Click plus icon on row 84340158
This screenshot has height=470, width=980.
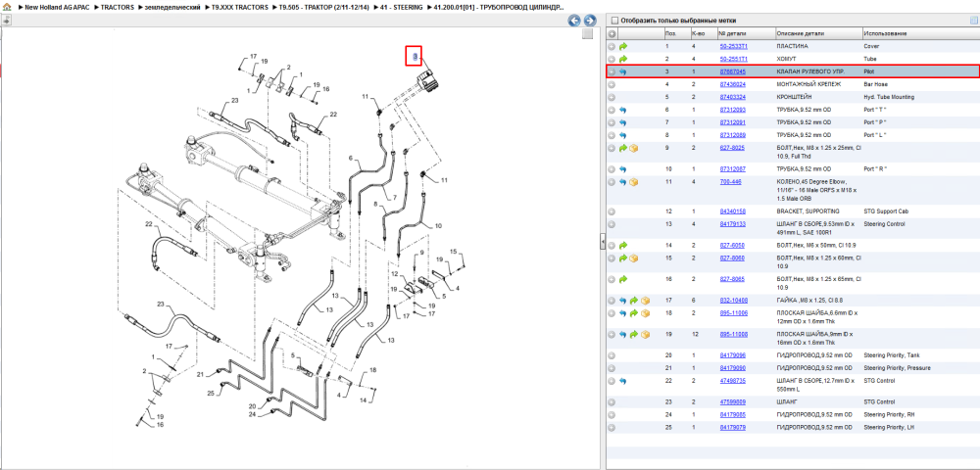pos(612,211)
